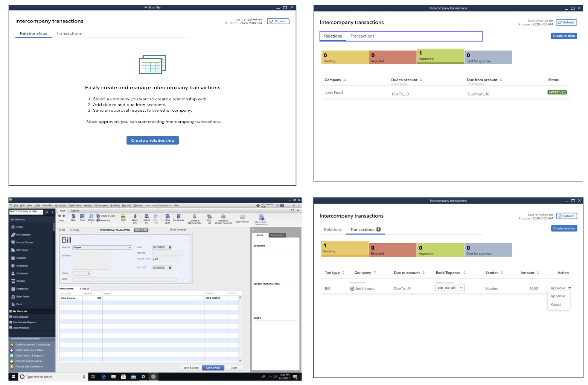Click the Recalculate toolbar icon
The image size is (588, 385).
point(179,218)
